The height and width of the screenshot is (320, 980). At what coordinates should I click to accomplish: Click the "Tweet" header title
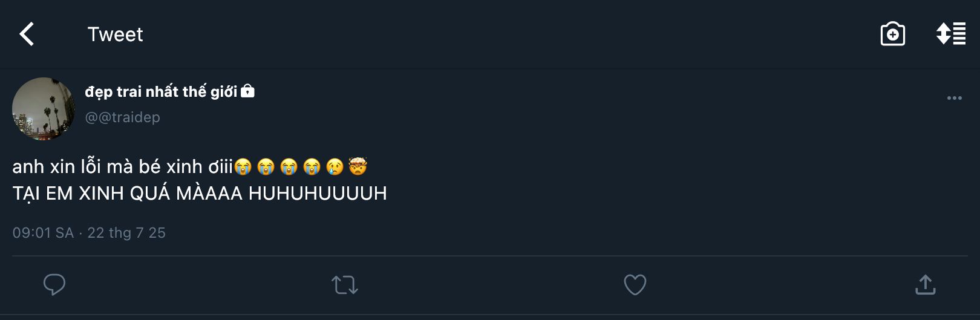[x=115, y=34]
